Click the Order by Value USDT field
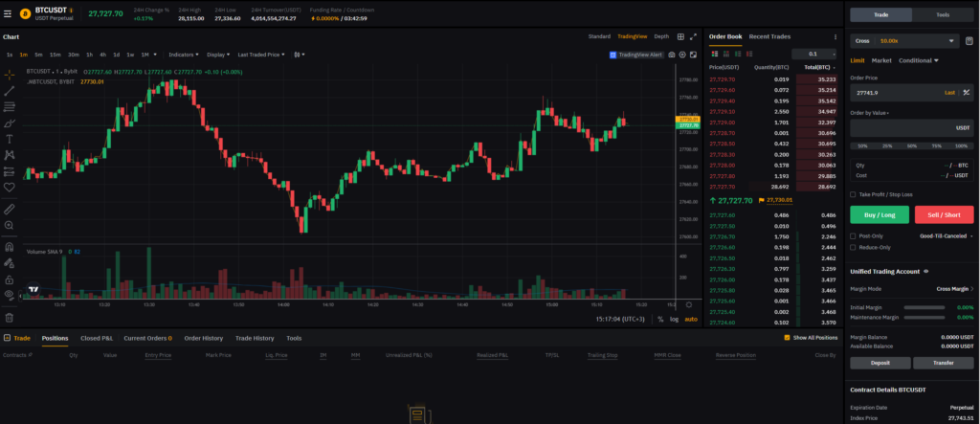This screenshot has width=980, height=424. tap(912, 127)
